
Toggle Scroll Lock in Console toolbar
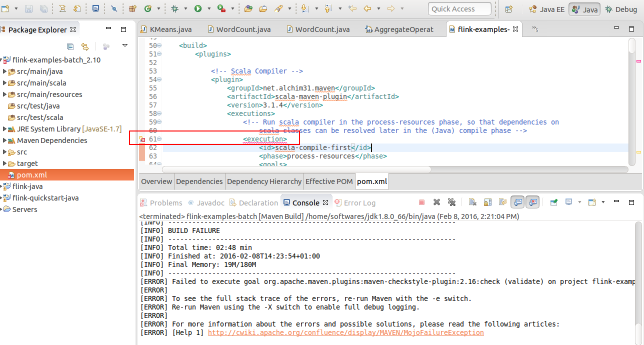488,202
